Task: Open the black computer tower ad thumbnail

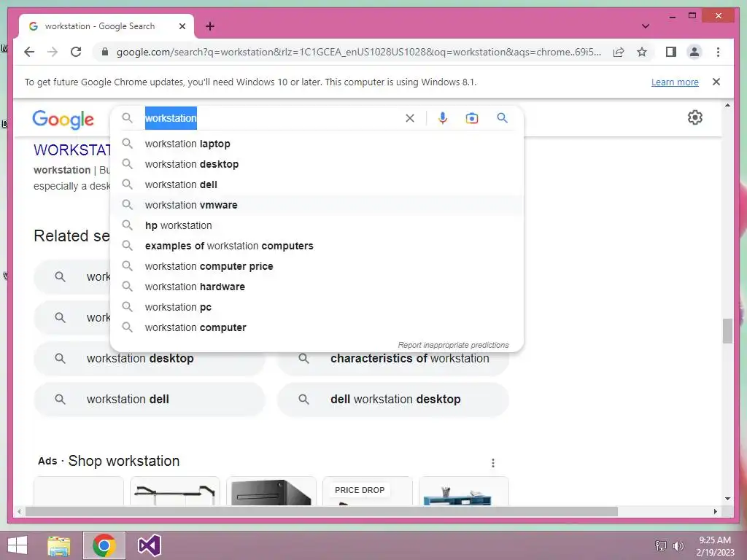Action: point(271,491)
